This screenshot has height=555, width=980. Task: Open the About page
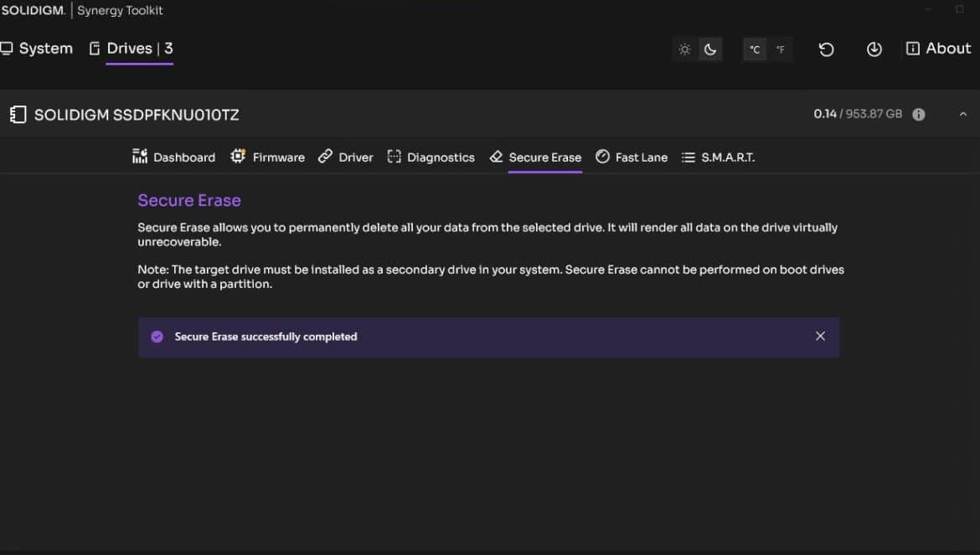tap(938, 49)
